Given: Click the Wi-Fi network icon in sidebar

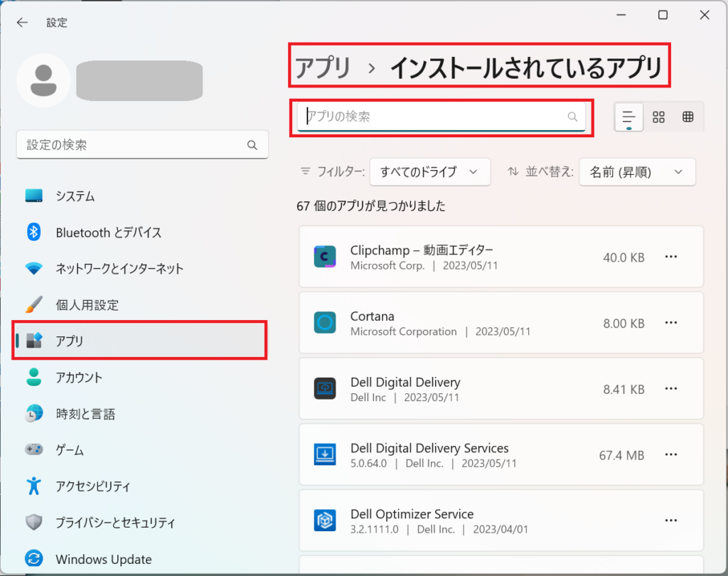Looking at the screenshot, I should pos(34,268).
